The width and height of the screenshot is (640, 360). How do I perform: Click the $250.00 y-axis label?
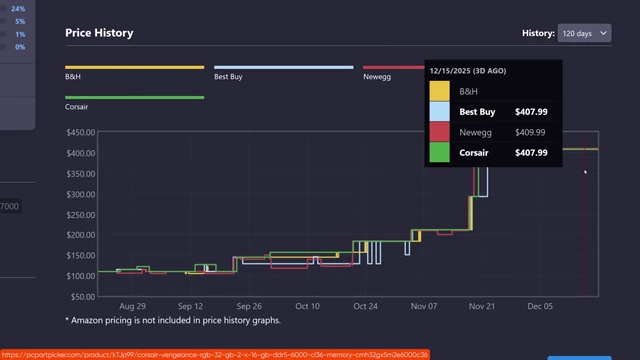tap(81, 215)
